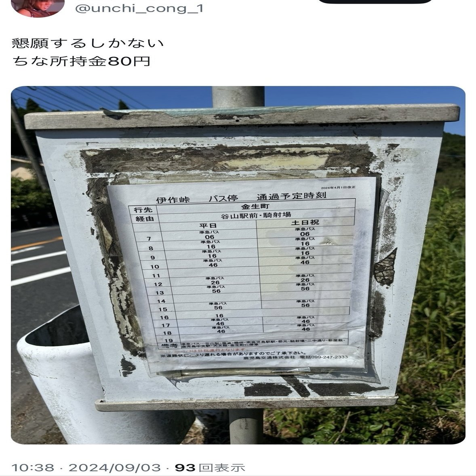Click the 2024/09/03 post date
The width and height of the screenshot is (476, 476).
tap(114, 468)
